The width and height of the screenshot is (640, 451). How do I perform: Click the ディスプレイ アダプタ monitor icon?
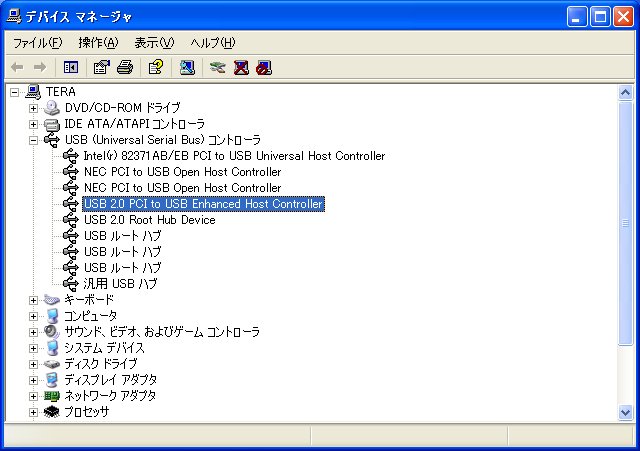point(52,380)
